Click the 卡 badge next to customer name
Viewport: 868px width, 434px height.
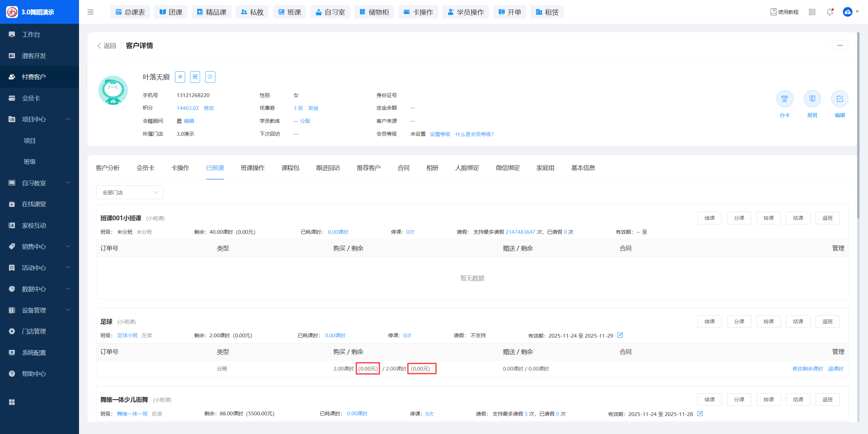click(180, 77)
